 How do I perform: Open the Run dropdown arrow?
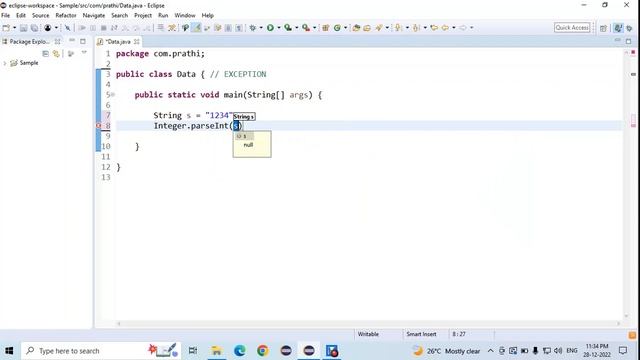[x=279, y=28]
